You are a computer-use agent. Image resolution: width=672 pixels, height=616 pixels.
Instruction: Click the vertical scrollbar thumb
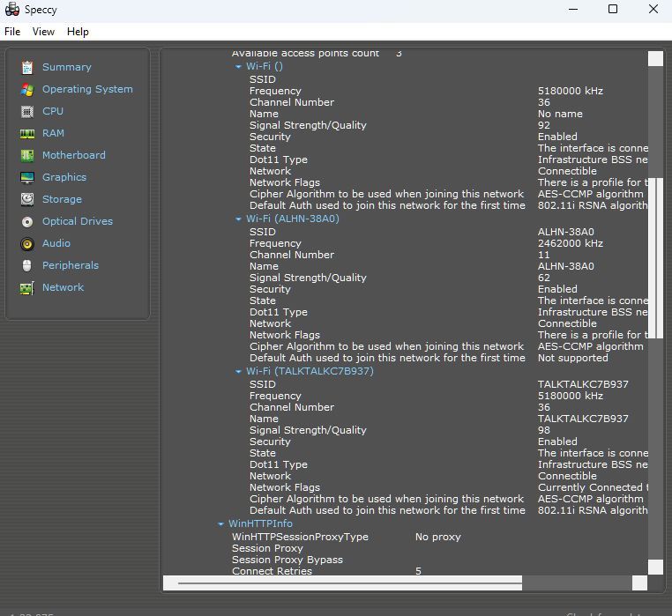(x=655, y=258)
